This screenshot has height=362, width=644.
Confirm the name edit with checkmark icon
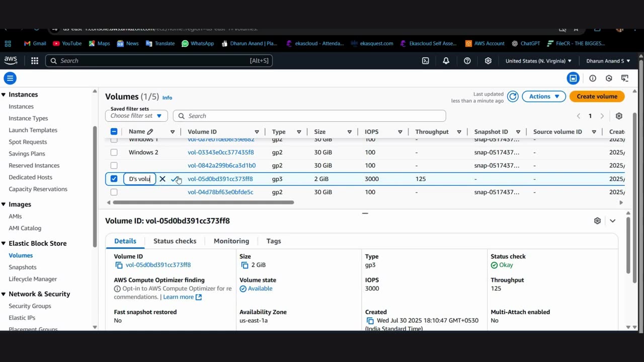click(174, 179)
